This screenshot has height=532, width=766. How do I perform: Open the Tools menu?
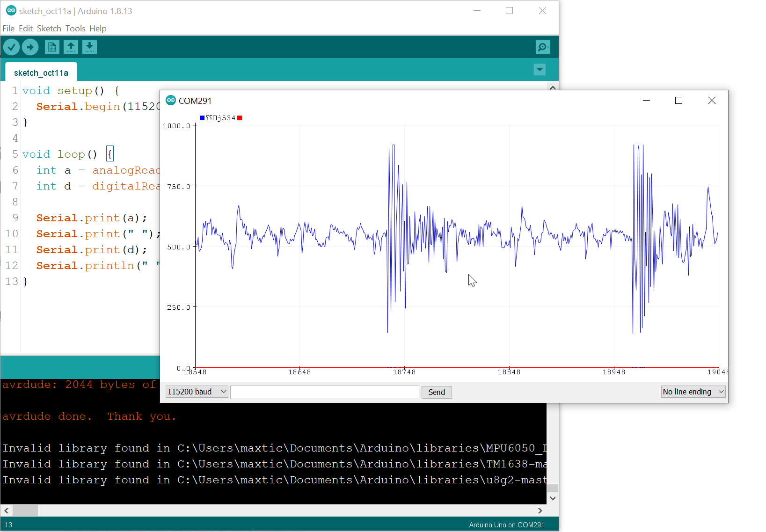[x=75, y=29]
